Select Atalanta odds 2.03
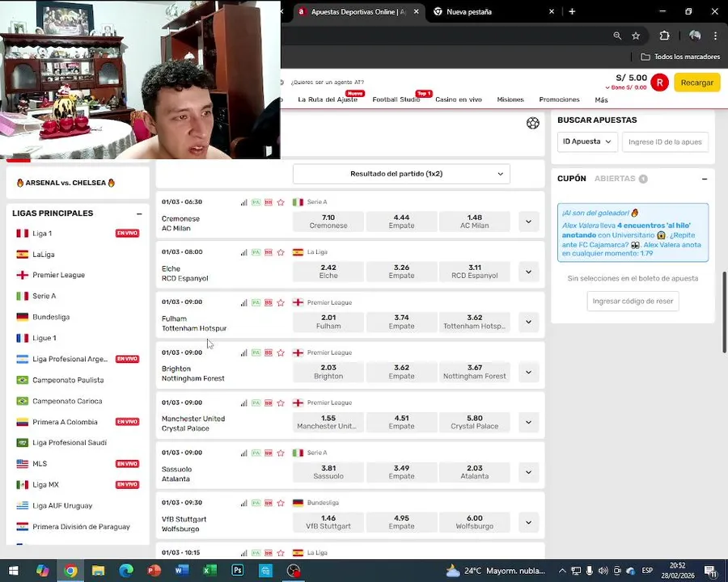The height and width of the screenshot is (582, 728). tap(475, 472)
